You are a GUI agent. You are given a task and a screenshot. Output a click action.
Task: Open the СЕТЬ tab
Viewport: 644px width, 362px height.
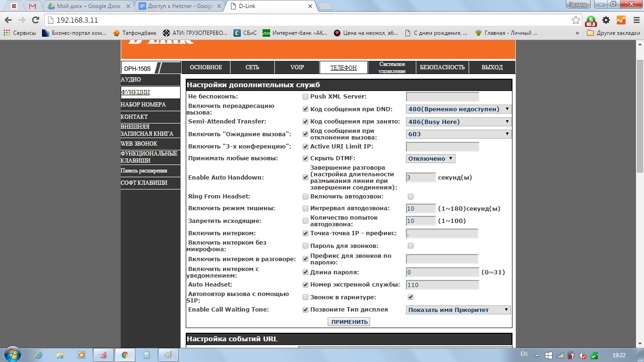[252, 67]
